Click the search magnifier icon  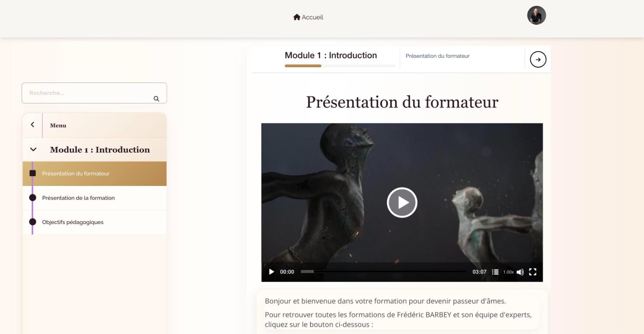pyautogui.click(x=156, y=99)
